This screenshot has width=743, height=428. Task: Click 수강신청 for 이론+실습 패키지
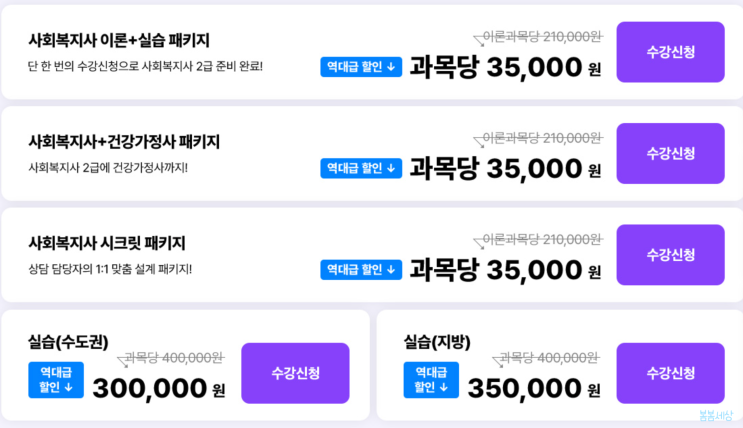point(670,52)
